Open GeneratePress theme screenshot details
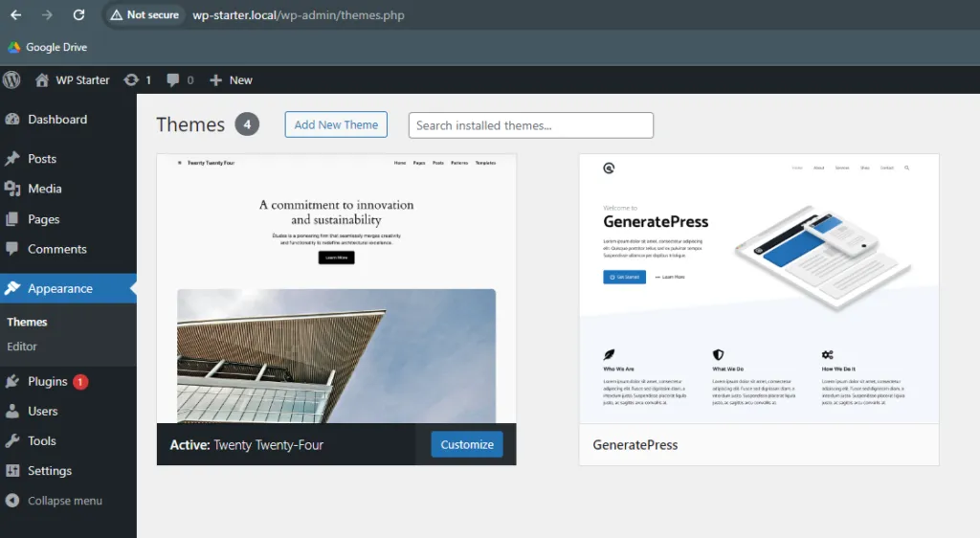This screenshot has width=980, height=538. (x=759, y=289)
